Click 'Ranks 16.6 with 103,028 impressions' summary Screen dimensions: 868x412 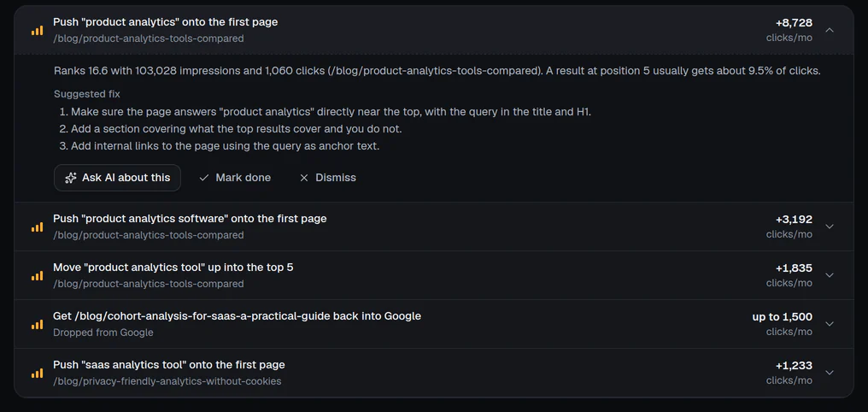[437, 72]
